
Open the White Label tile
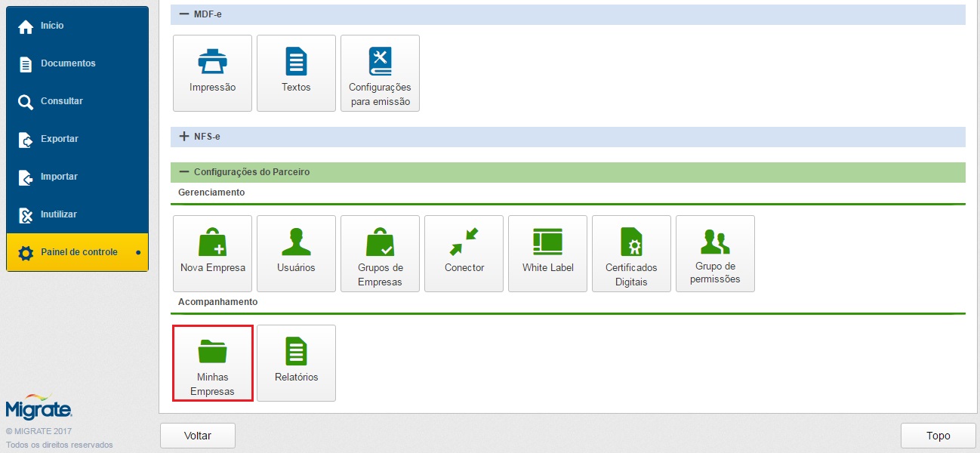[x=547, y=254]
